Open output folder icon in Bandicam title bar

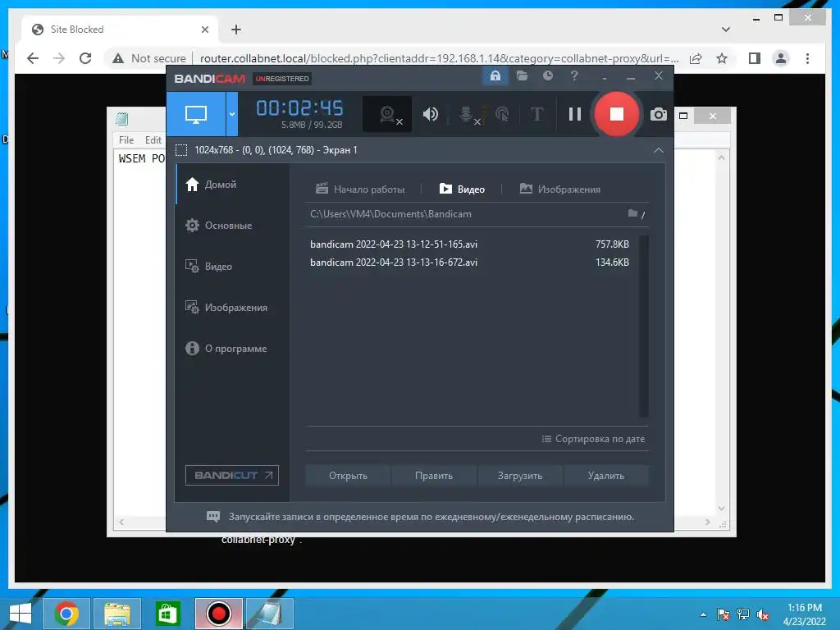click(x=522, y=76)
